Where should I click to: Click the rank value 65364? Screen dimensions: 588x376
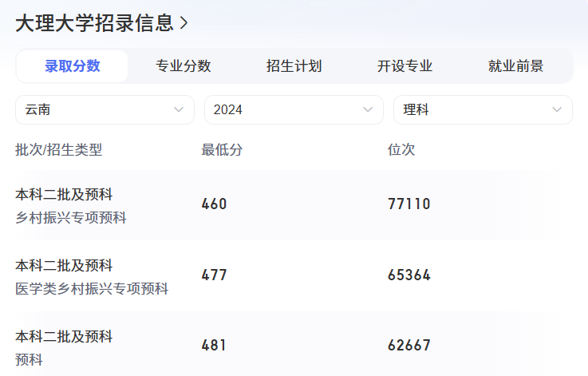click(409, 275)
